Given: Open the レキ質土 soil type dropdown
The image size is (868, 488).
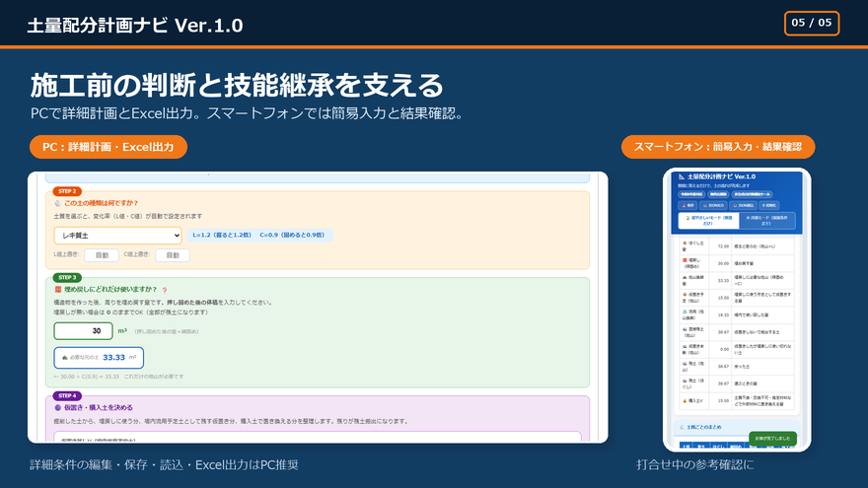Looking at the screenshot, I should [117, 236].
